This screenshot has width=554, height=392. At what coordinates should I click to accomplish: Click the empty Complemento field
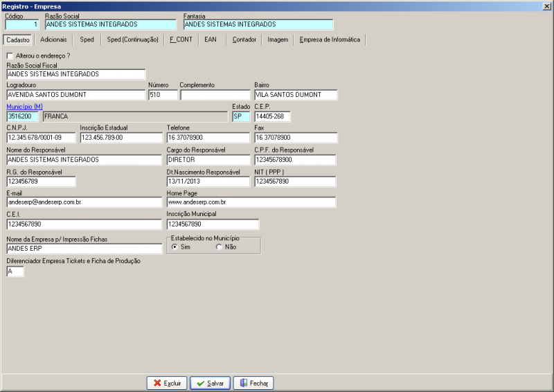215,95
